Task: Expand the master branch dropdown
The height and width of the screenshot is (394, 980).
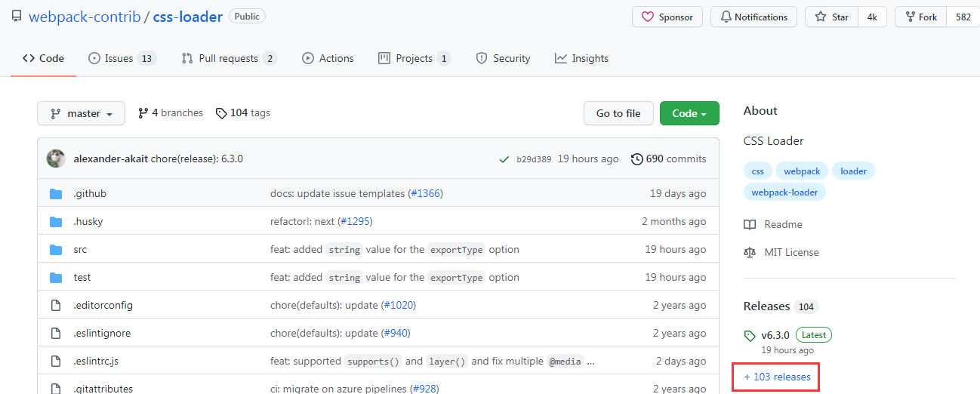Action: [81, 113]
